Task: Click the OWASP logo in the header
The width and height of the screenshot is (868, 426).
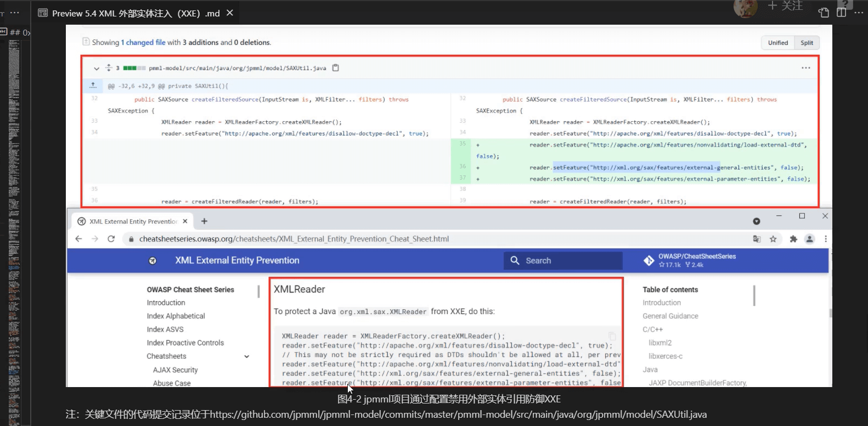Action: tap(153, 260)
